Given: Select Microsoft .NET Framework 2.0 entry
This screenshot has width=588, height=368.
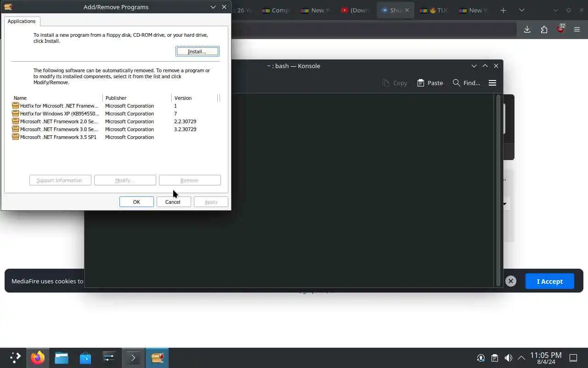Looking at the screenshot, I should click(55, 121).
